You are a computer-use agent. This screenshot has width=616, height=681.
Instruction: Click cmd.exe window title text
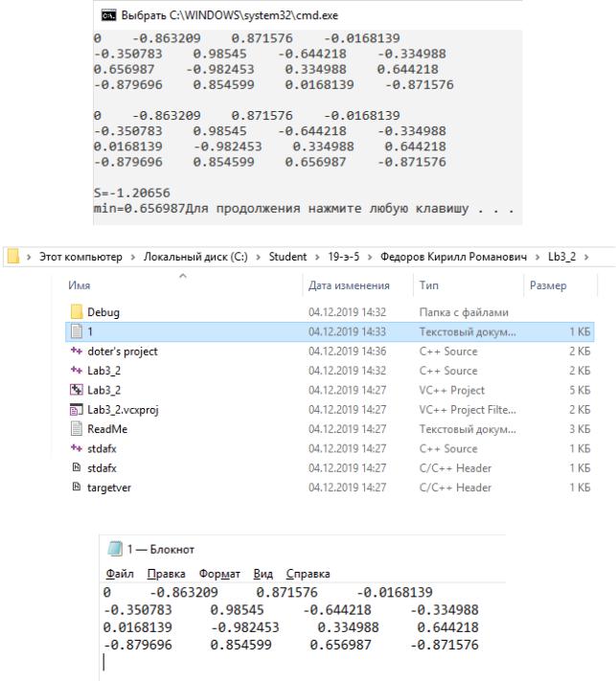(x=229, y=15)
